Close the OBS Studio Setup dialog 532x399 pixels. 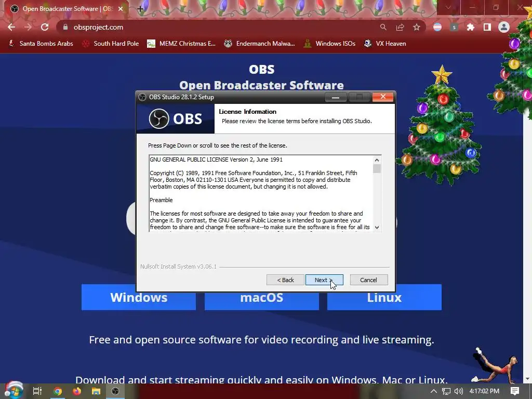[x=383, y=97]
